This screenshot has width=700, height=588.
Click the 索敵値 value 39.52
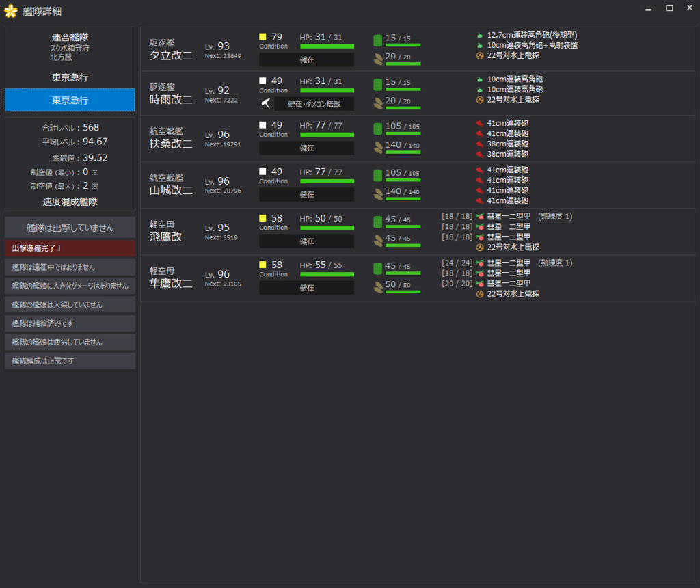click(x=95, y=158)
